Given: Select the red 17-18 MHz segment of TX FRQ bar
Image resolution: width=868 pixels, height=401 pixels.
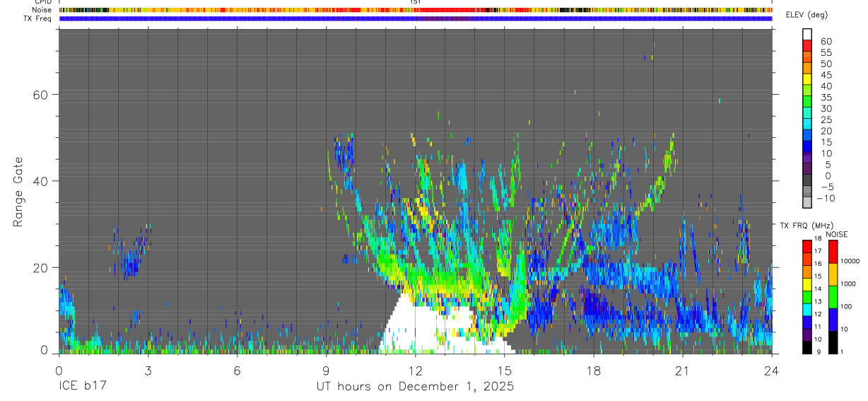Looking at the screenshot, I should click(807, 246).
